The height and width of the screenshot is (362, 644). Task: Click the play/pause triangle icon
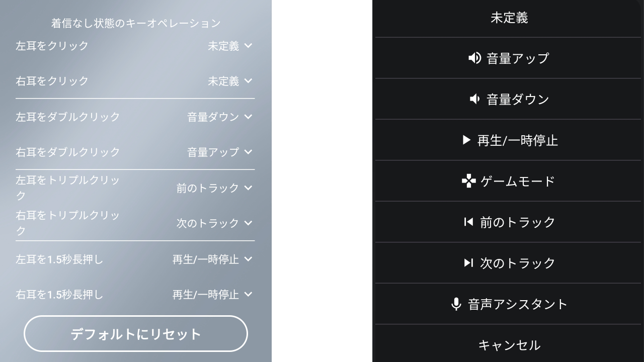tap(466, 140)
